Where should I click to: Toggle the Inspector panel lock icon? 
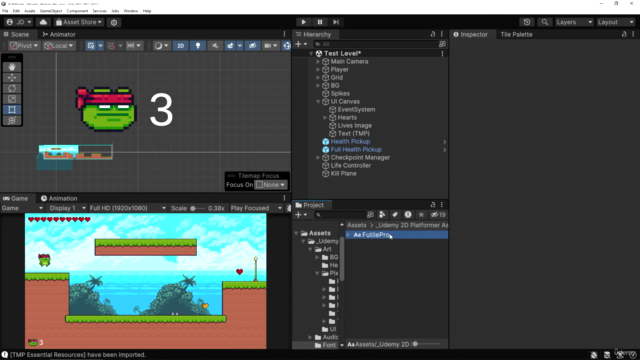624,34
